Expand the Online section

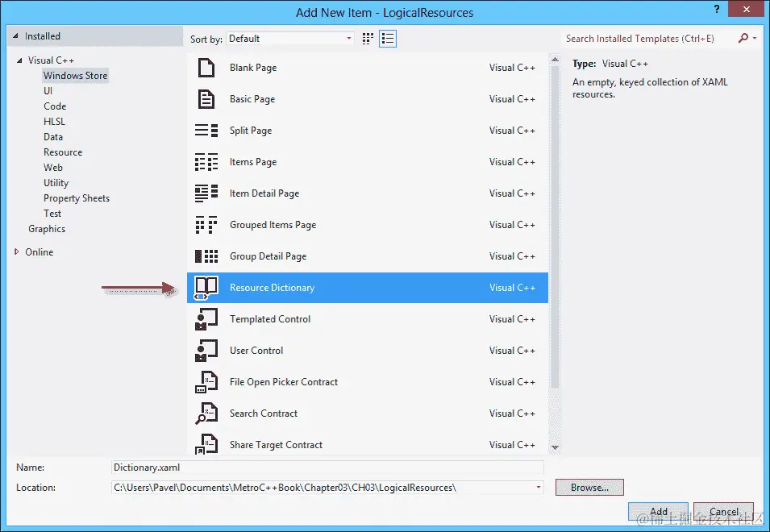click(16, 251)
